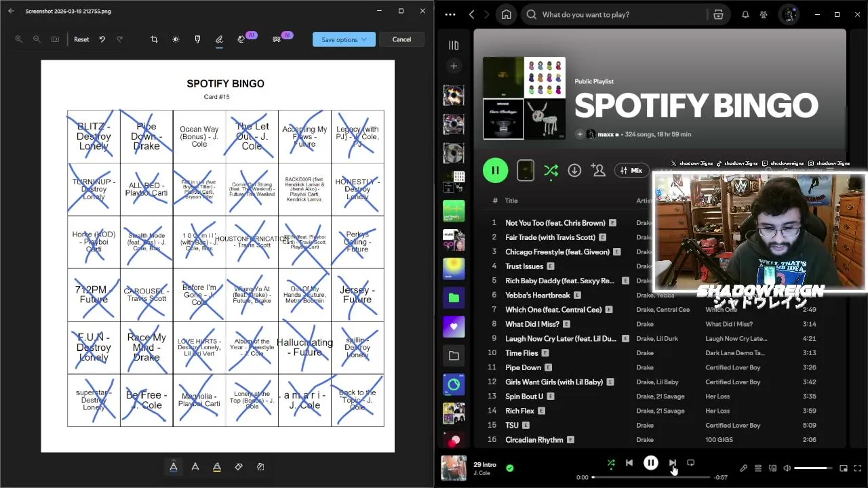Open the '29 Intro' song title link
The height and width of the screenshot is (488, 868).
pos(485,465)
